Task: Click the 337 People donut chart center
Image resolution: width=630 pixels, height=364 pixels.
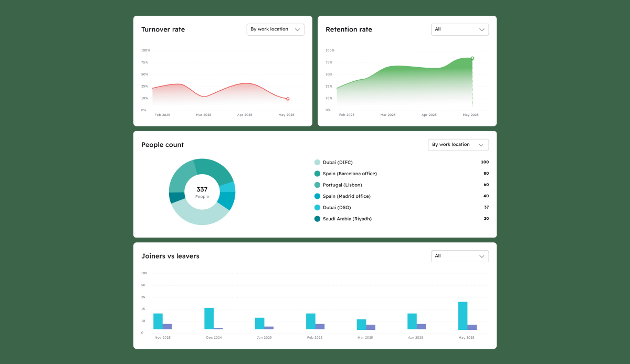Action: pos(202,192)
